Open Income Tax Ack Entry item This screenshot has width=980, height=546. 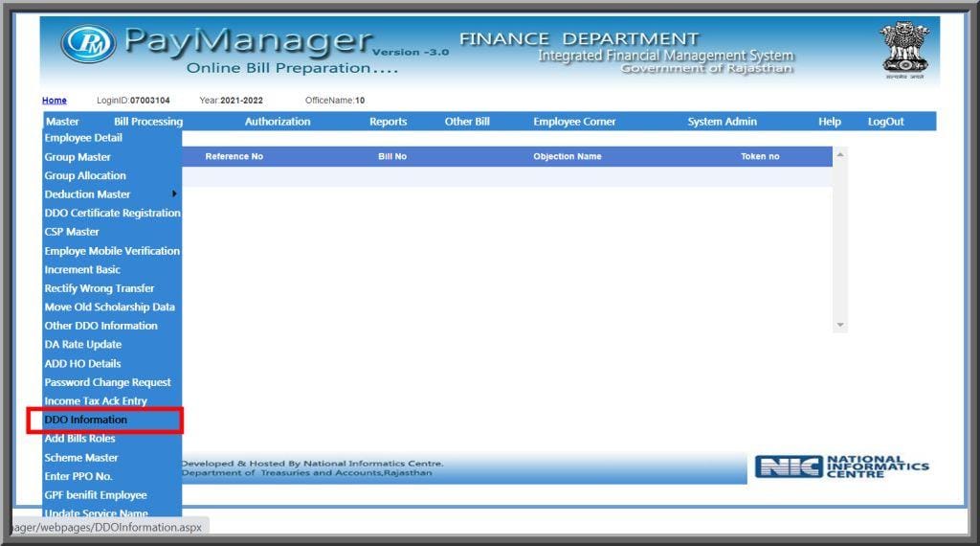coord(96,401)
